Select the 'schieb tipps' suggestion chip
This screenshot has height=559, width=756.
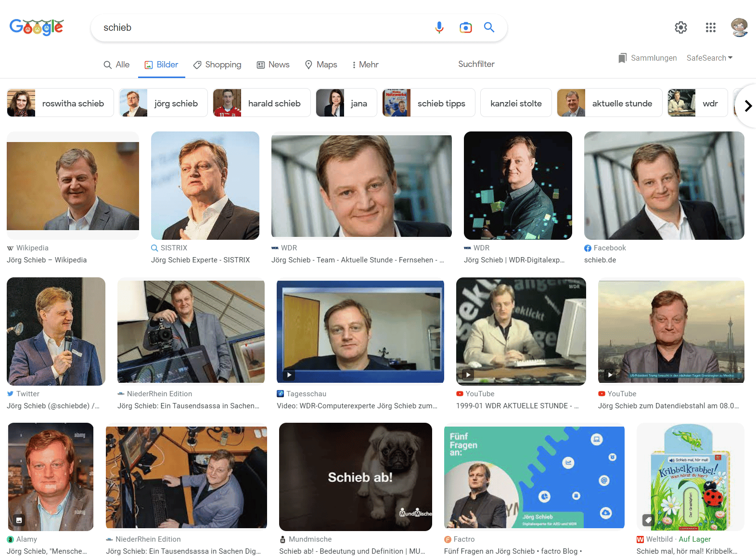[x=428, y=103]
